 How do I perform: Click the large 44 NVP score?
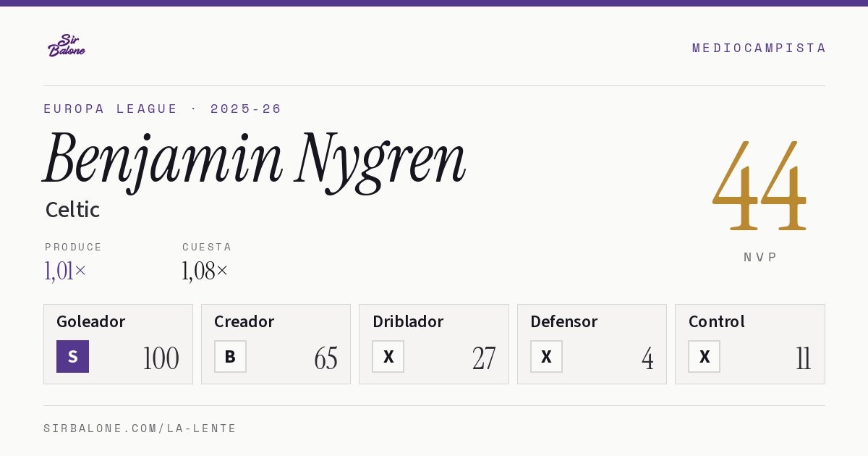[x=759, y=186]
